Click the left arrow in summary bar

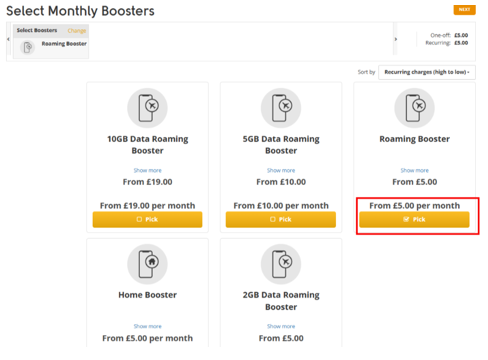8,39
